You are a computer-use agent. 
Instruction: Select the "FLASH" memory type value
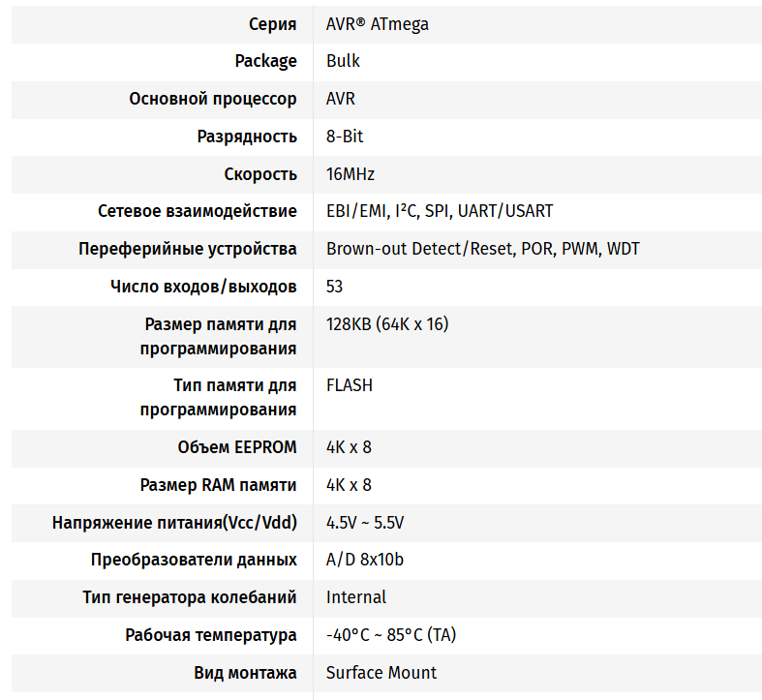pos(350,385)
